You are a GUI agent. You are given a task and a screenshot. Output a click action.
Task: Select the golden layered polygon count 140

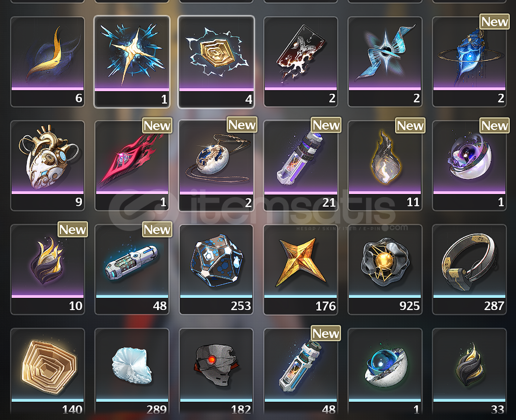pos(48,372)
